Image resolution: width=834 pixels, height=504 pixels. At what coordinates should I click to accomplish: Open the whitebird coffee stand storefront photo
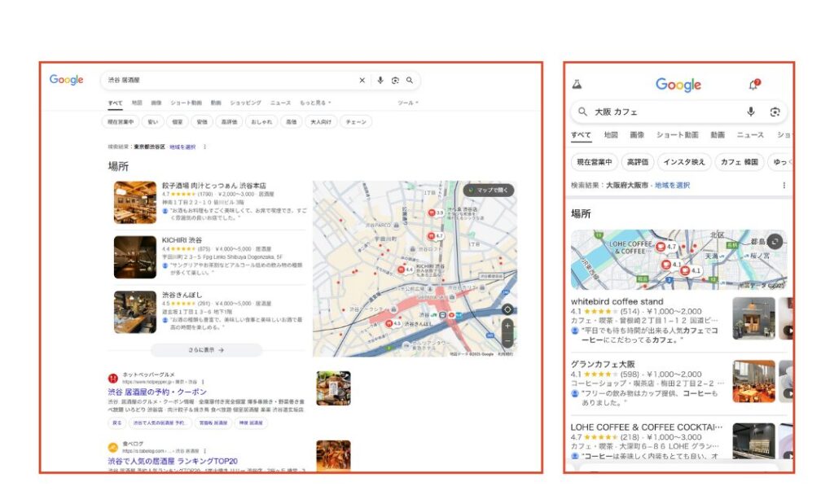point(753,318)
